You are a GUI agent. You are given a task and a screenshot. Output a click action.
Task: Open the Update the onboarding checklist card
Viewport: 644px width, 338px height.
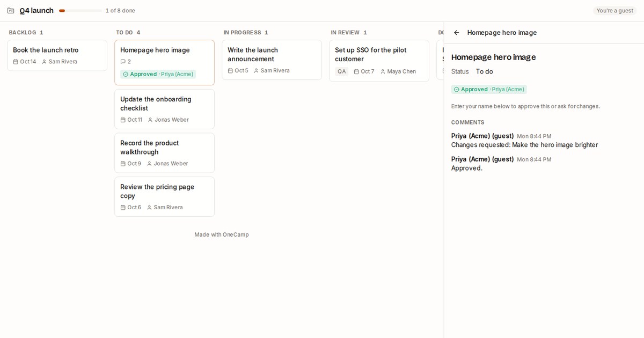pyautogui.click(x=164, y=109)
